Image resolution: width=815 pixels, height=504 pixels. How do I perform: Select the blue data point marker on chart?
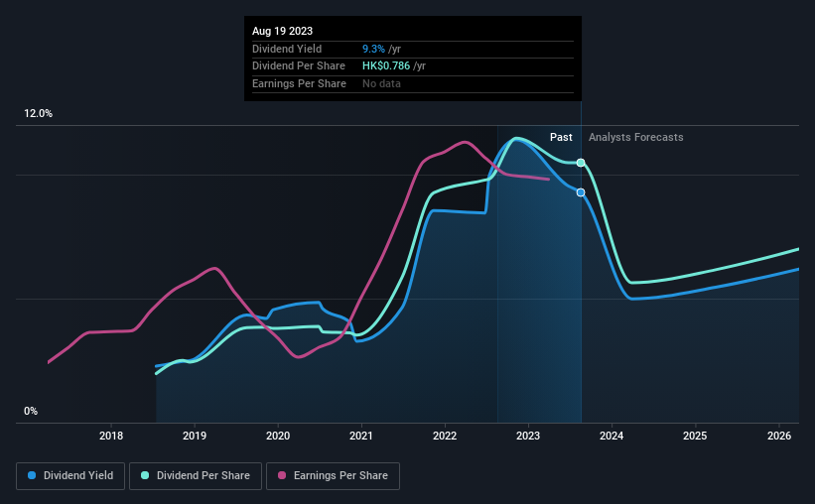tap(581, 192)
